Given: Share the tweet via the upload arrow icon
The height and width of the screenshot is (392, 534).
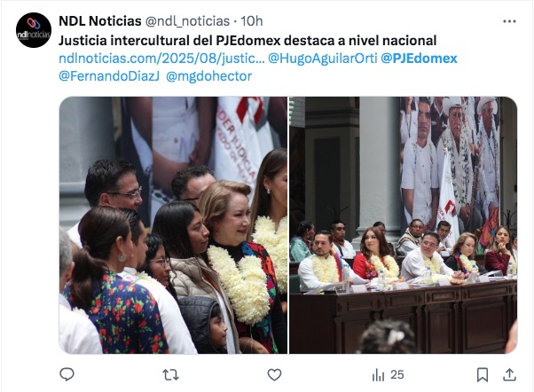Looking at the screenshot, I should pyautogui.click(x=509, y=374).
